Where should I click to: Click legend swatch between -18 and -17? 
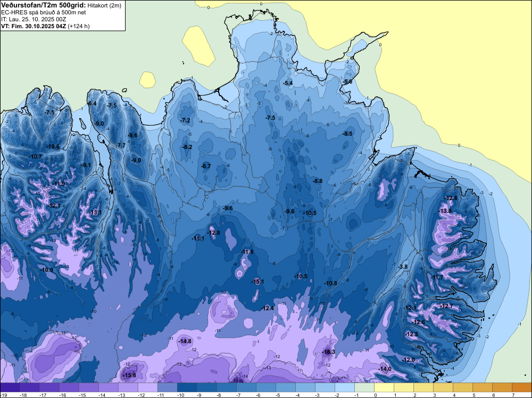click(30, 387)
